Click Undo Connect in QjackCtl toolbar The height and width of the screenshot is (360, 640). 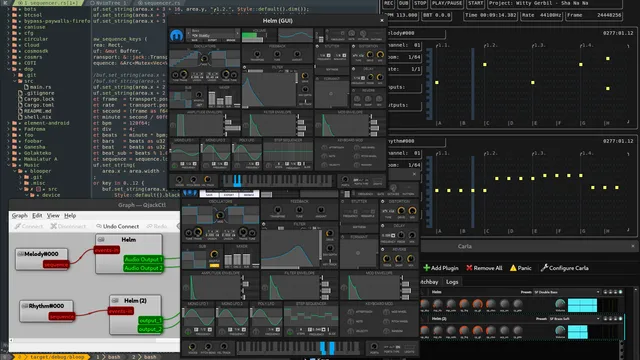click(x=118, y=226)
